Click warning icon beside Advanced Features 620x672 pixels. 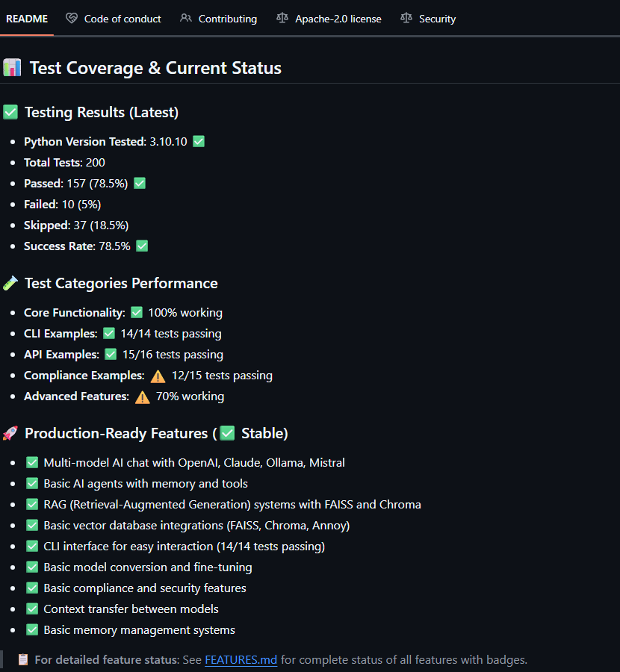point(142,396)
